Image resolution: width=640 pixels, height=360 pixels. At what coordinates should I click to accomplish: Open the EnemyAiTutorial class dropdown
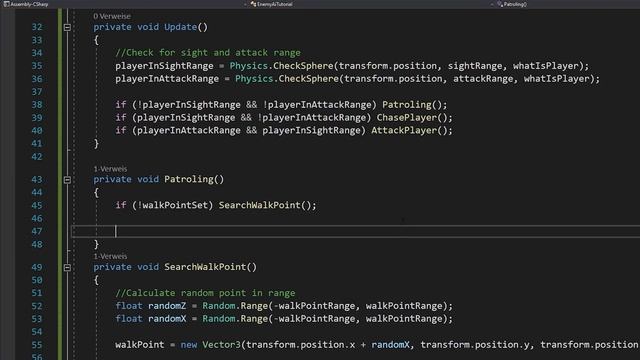click(x=272, y=4)
